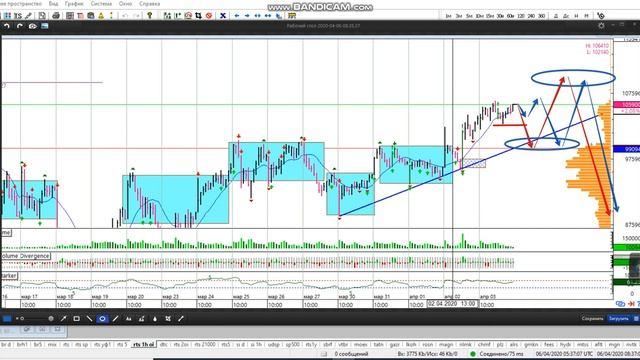This screenshot has width=640, height=360.
Task: Select the Д daily timeframe button
Action: (556, 16)
